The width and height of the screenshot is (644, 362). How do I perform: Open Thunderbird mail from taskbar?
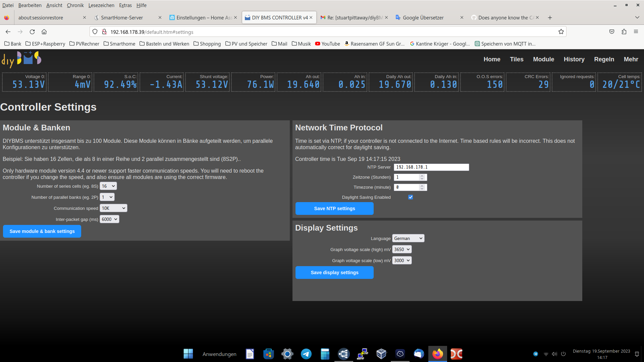(x=419, y=354)
